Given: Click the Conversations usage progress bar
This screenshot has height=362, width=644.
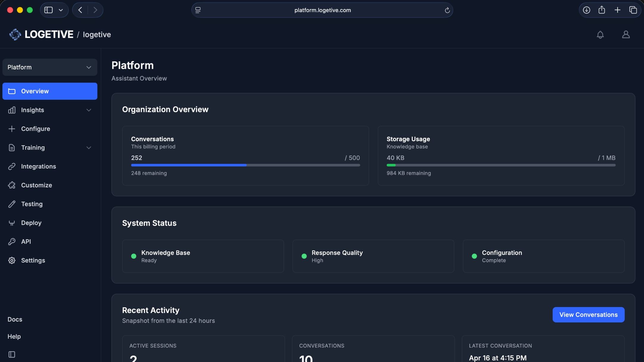Looking at the screenshot, I should pos(245,165).
